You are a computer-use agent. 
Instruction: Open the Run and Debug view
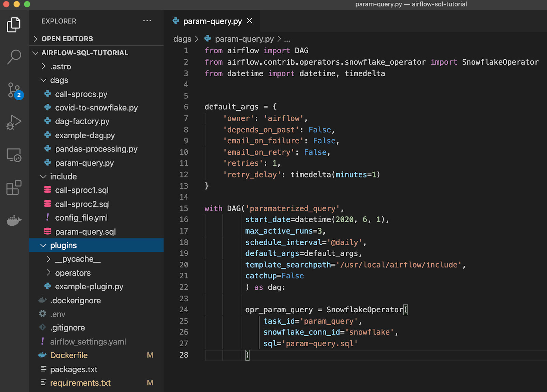coord(14,122)
